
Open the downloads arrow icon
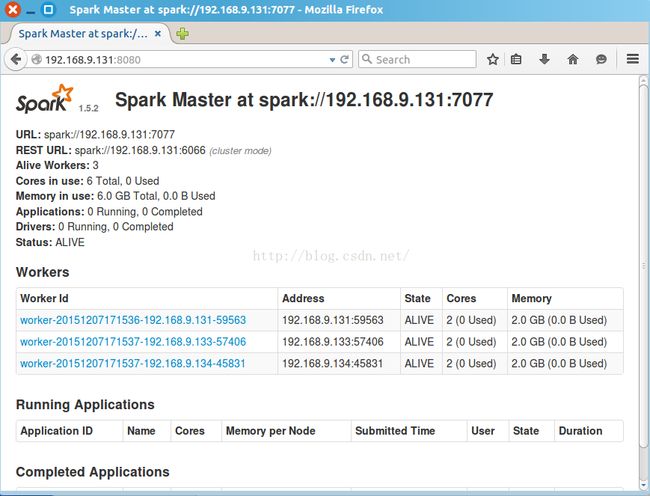coord(544,59)
